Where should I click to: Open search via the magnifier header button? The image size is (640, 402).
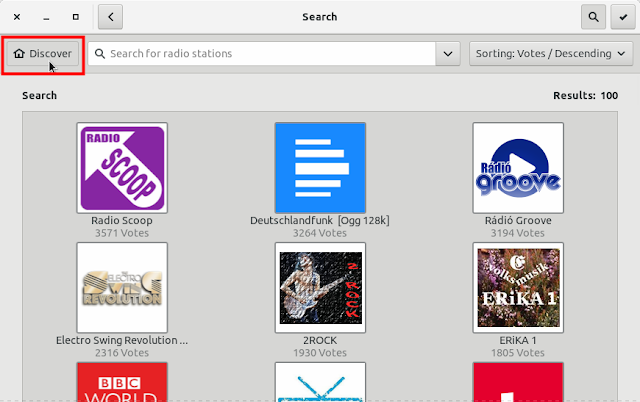point(593,17)
